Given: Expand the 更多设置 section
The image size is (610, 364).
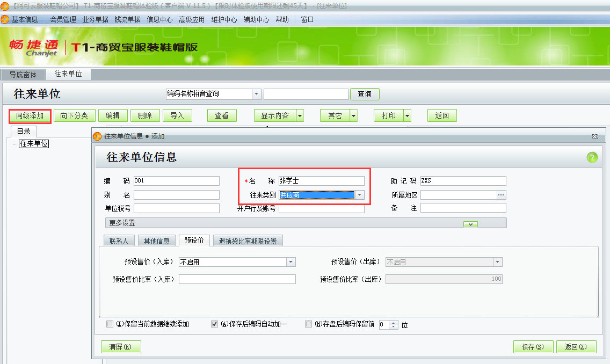Looking at the screenshot, I should click(470, 223).
